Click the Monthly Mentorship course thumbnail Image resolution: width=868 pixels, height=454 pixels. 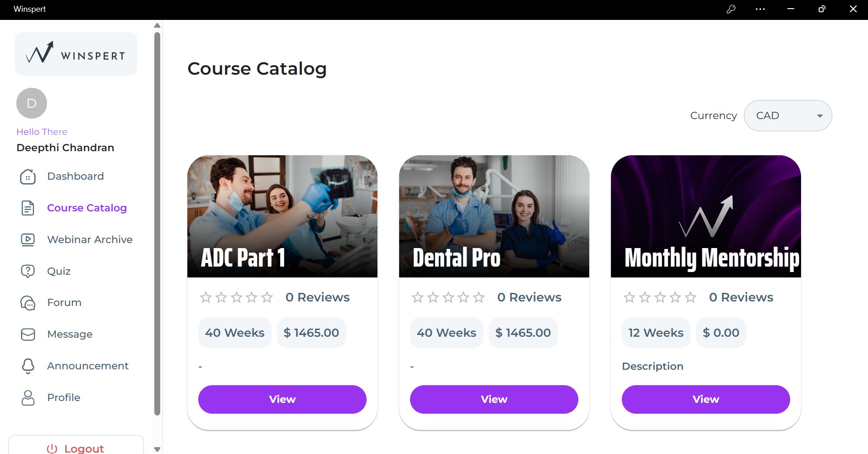pos(706,216)
